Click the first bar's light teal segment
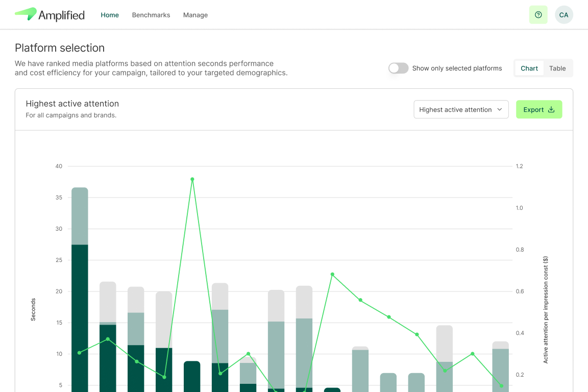 coord(80,216)
